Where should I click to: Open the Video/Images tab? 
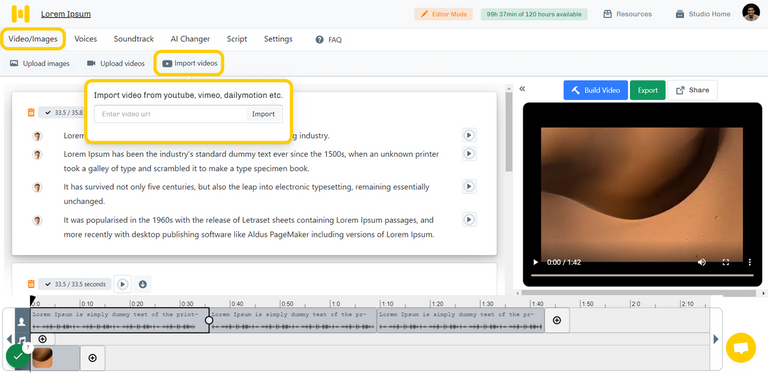pyautogui.click(x=33, y=39)
